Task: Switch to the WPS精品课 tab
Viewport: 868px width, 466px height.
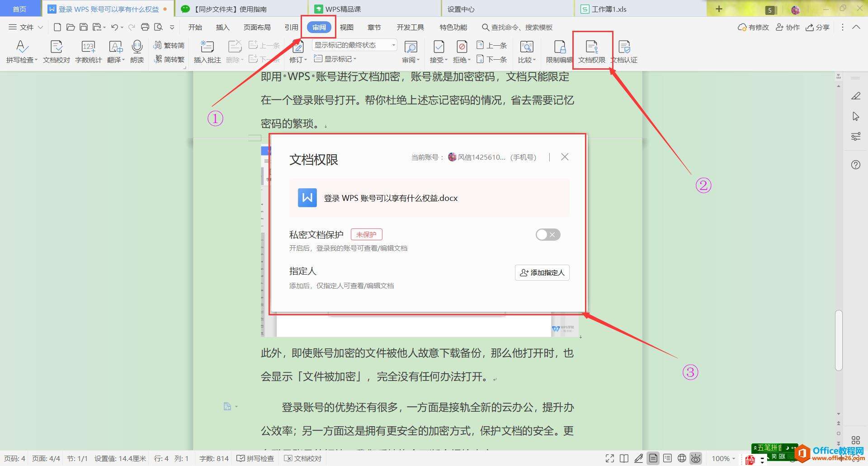Action: point(375,9)
